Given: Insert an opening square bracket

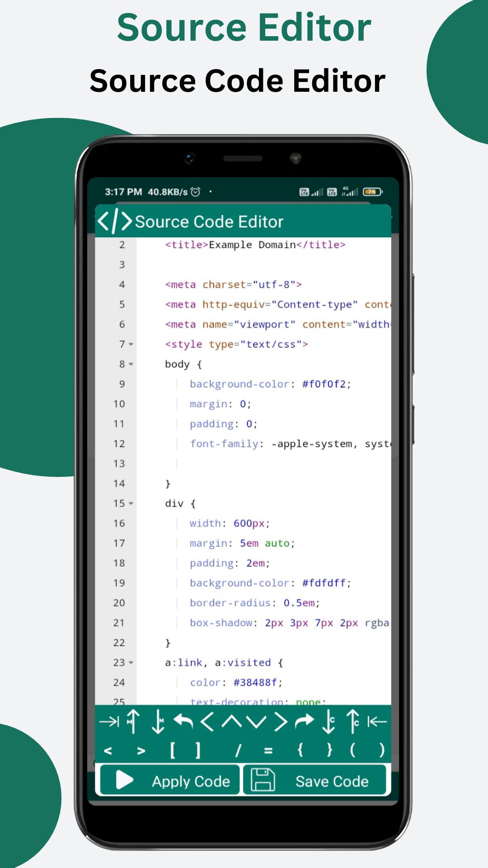Looking at the screenshot, I should tap(173, 750).
